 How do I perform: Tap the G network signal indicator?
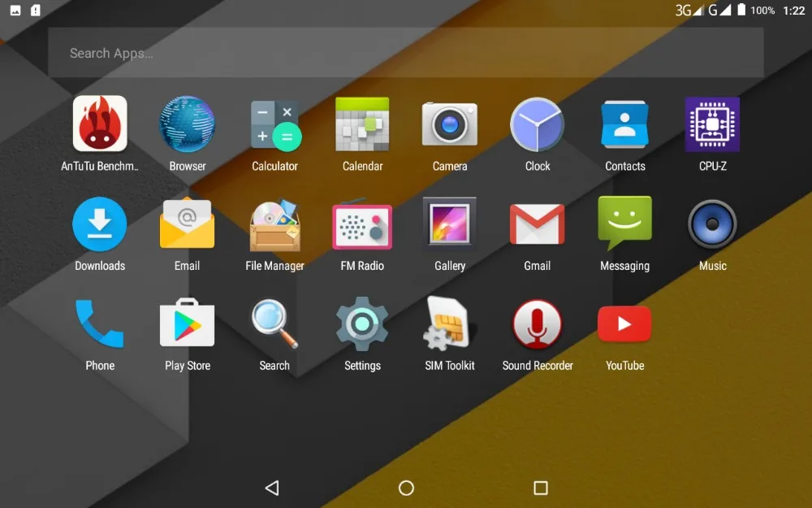click(x=719, y=10)
